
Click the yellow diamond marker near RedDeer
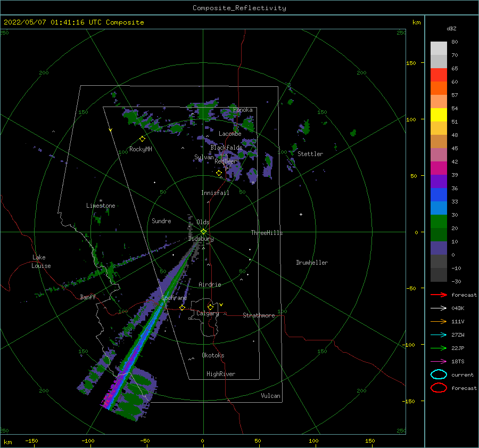pos(219,173)
